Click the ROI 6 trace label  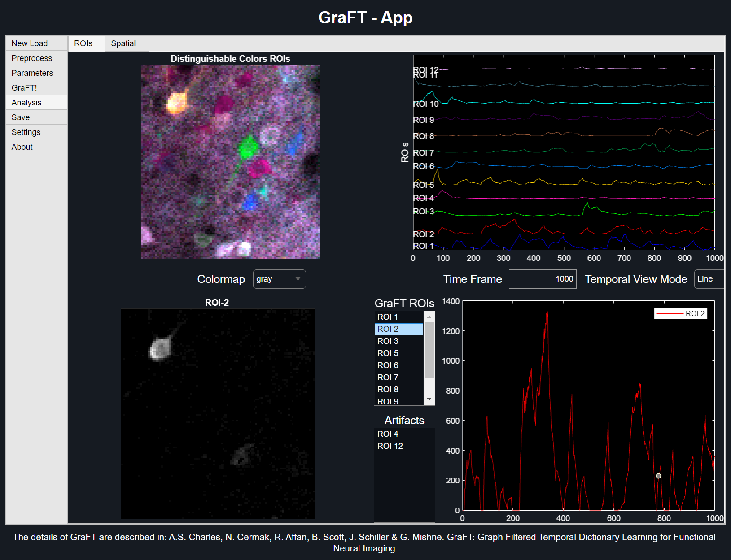tap(424, 166)
